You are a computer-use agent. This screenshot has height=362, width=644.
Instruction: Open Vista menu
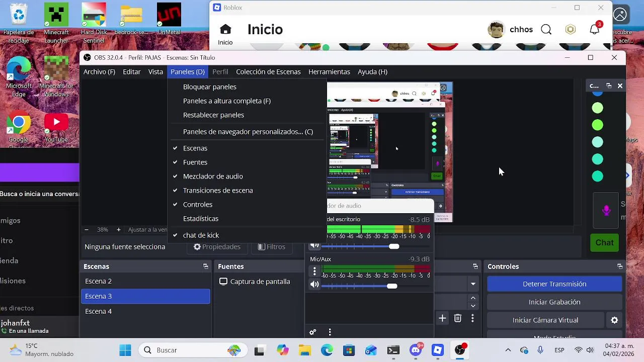click(x=155, y=72)
